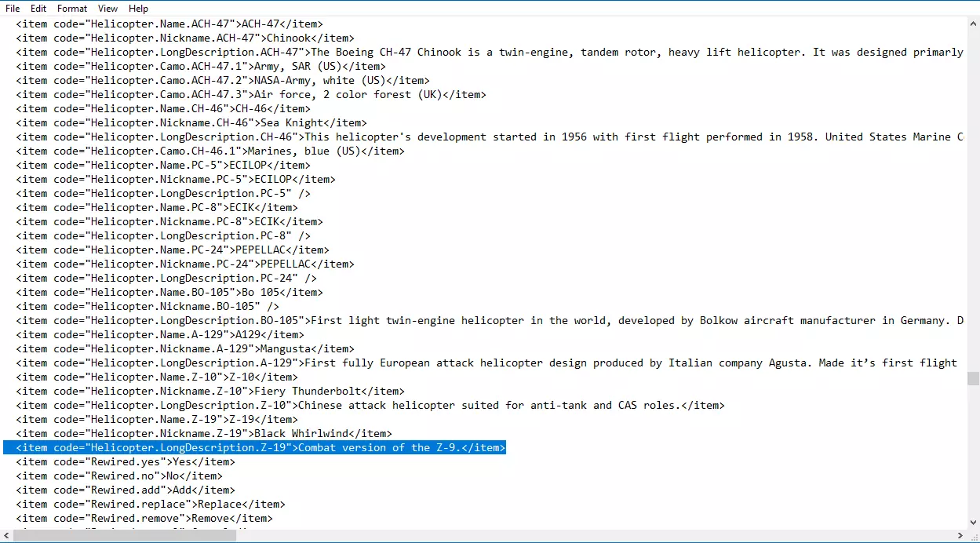
Task: Click the 'Chinese attack helicopter' description line
Action: (370, 406)
